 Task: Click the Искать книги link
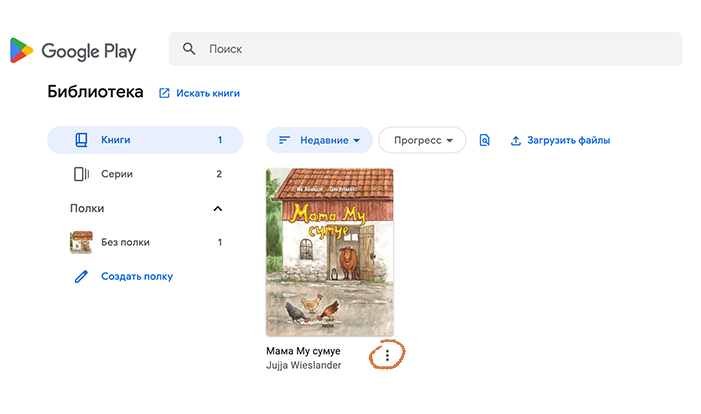(x=208, y=93)
